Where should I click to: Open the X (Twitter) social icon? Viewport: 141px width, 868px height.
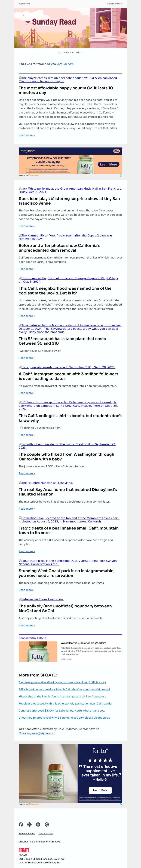click(29, 824)
